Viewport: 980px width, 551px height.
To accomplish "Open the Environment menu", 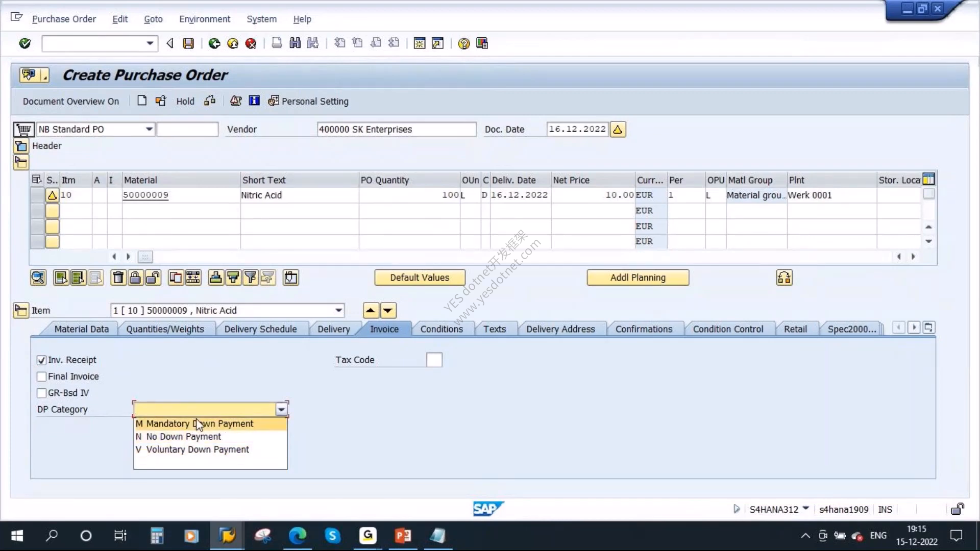I will [x=205, y=19].
